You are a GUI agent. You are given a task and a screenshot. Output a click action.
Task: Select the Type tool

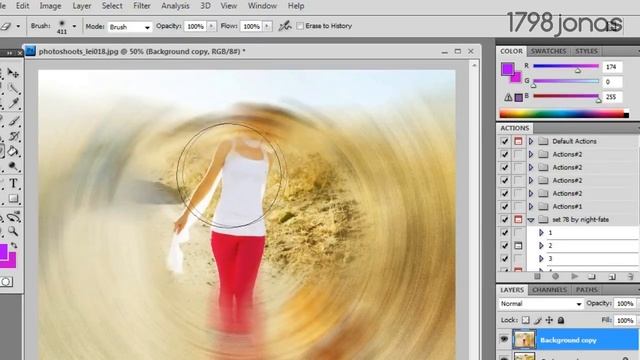click(x=13, y=183)
